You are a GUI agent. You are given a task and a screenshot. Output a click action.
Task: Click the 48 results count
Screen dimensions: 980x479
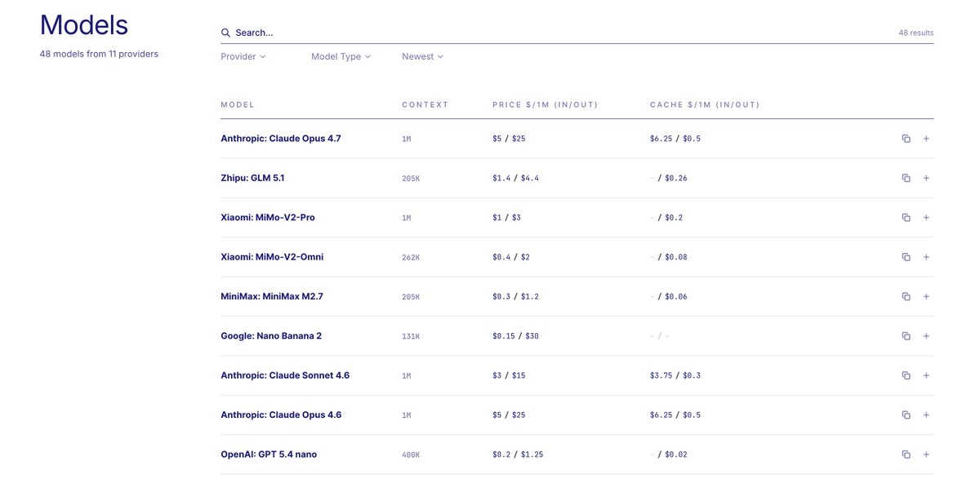tap(916, 33)
